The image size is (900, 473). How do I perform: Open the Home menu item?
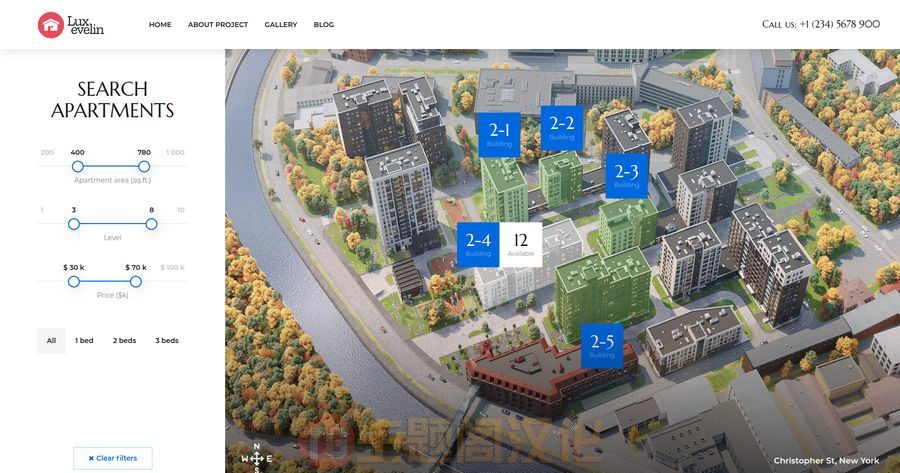tap(160, 25)
